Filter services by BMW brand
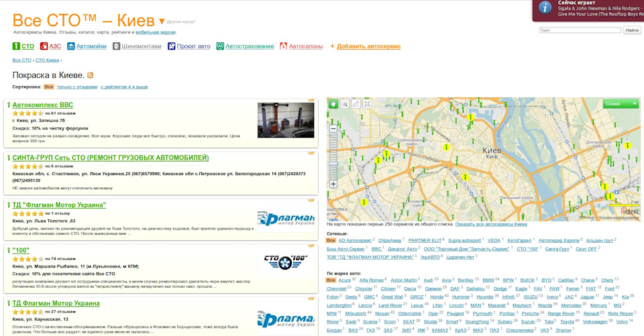The height and width of the screenshot is (336, 644). [488, 280]
